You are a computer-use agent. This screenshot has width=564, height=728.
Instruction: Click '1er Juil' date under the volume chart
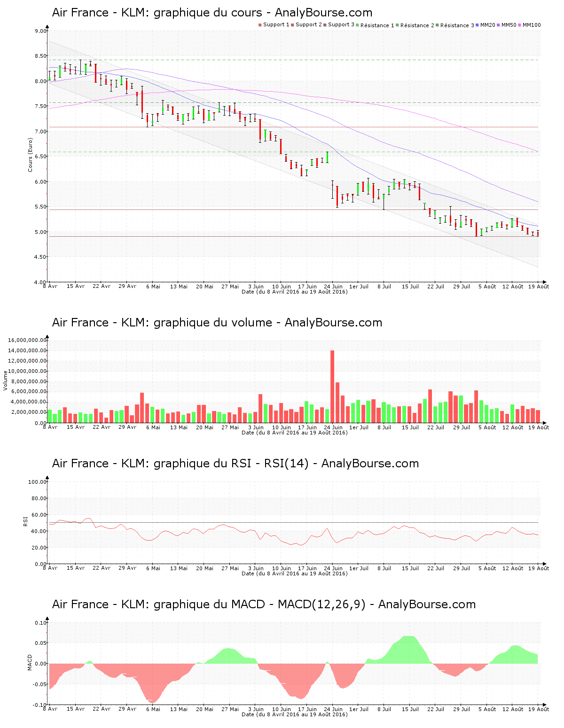[x=359, y=427]
